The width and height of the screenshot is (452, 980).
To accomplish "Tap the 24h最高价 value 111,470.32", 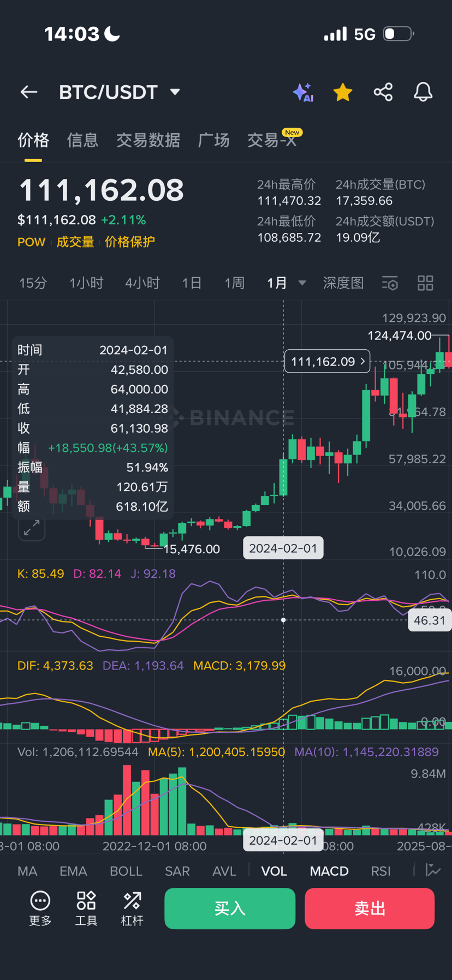I will tap(289, 201).
